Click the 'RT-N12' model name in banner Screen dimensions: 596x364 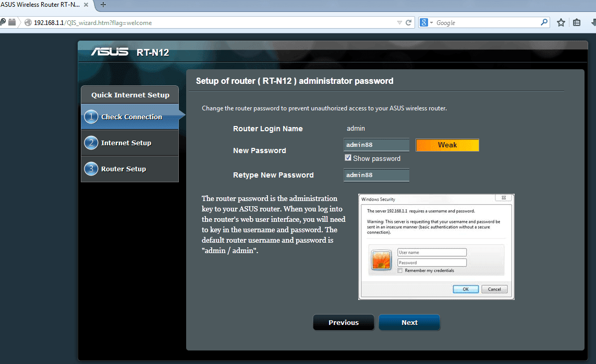pyautogui.click(x=153, y=53)
